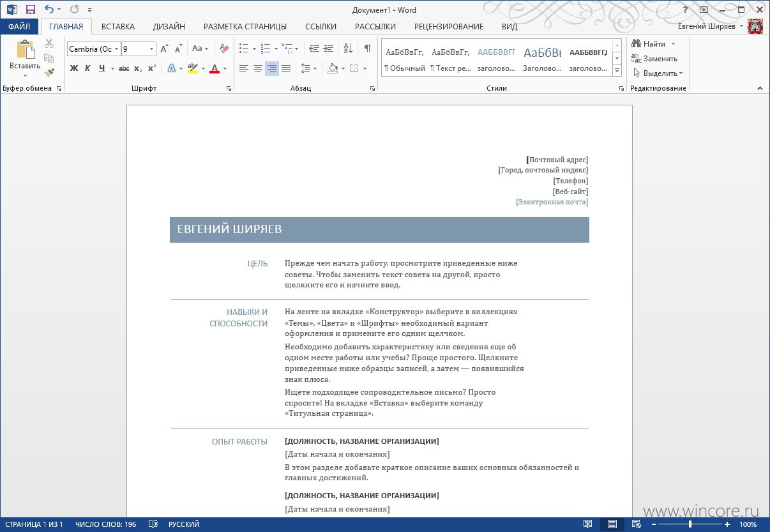Clear all formatting with the eraser icon
The width and height of the screenshot is (770, 532).
tap(223, 49)
